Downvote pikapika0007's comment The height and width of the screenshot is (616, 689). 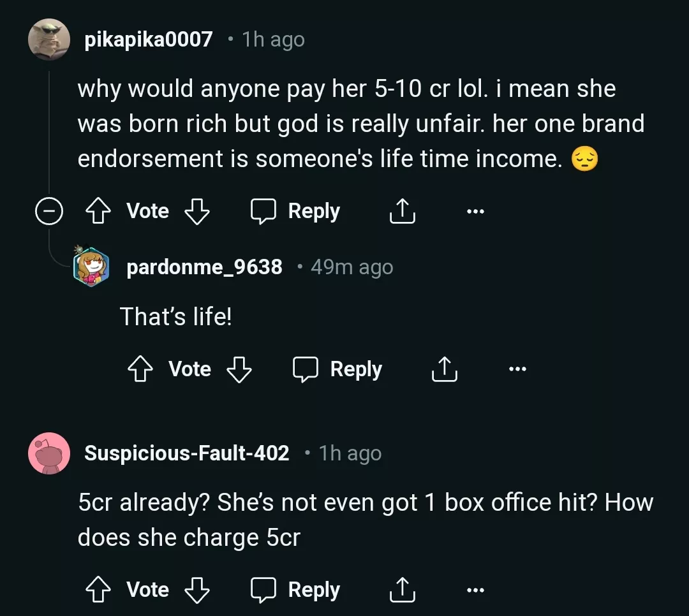(196, 212)
